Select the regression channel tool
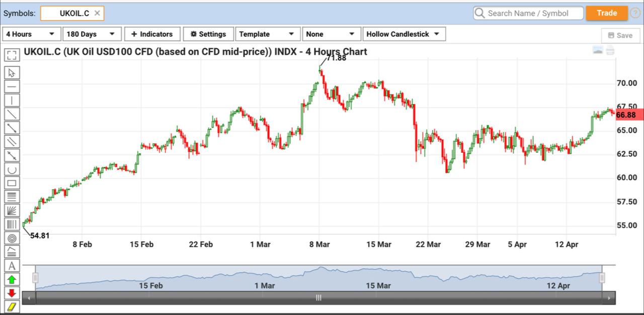Image resolution: width=644 pixels, height=315 pixels. 12,252
